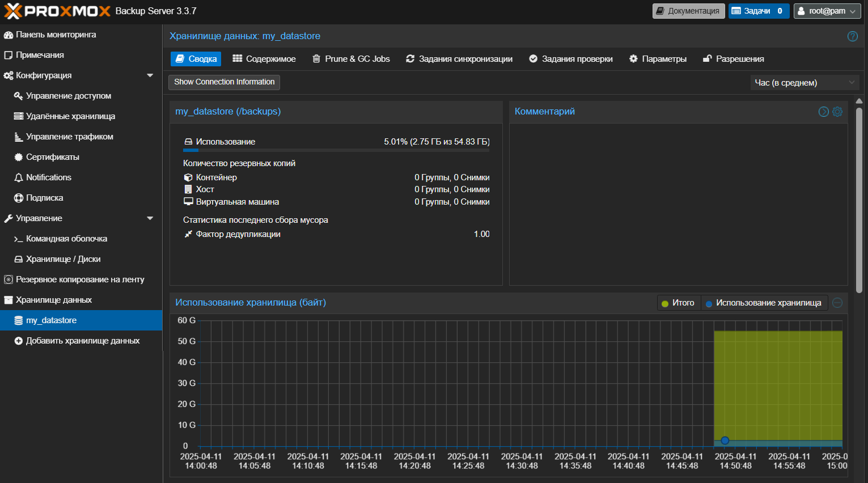The image size is (868, 483).
Task: Select the Задания проверки tab
Action: click(571, 59)
